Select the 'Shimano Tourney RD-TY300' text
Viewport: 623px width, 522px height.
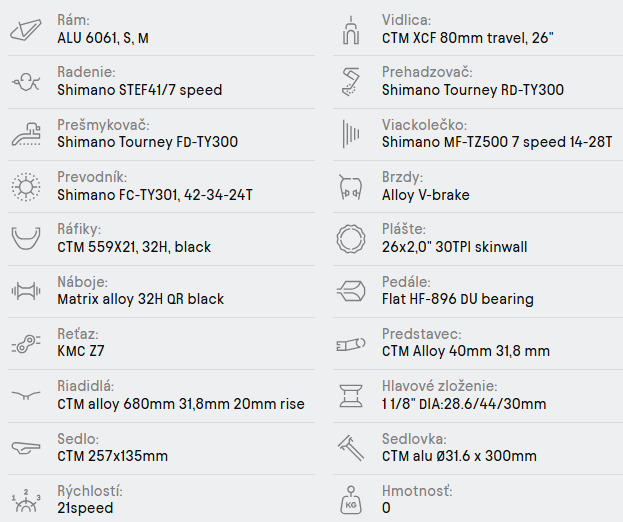pyautogui.click(x=472, y=90)
